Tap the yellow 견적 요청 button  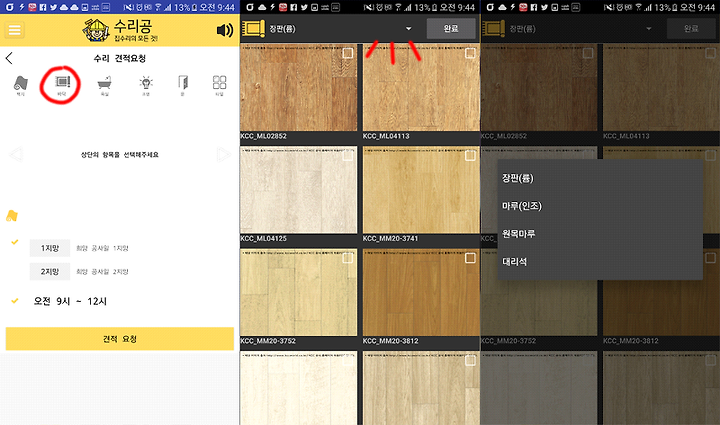pyautogui.click(x=120, y=339)
